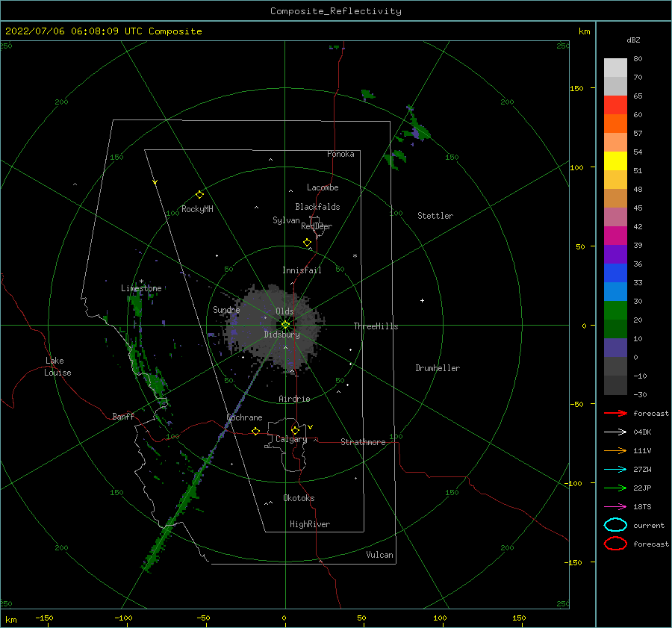Viewport: 672px width, 628px height.
Task: Click the yellow diamond marker above Calgary label
Action: [295, 430]
